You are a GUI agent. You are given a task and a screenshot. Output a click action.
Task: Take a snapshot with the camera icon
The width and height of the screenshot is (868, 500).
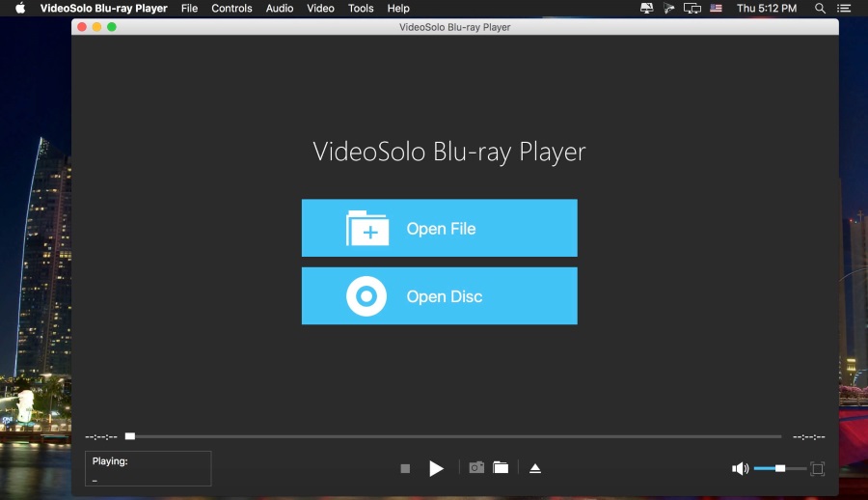point(476,467)
